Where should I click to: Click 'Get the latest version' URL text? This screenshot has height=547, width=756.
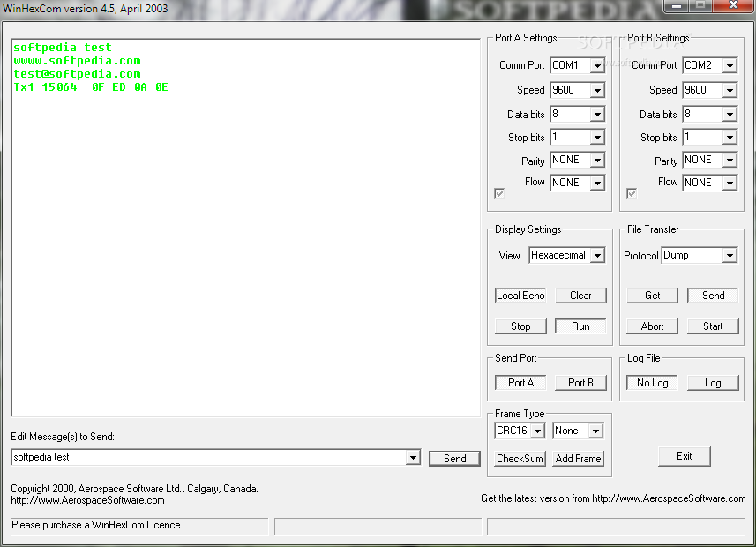tap(613, 498)
